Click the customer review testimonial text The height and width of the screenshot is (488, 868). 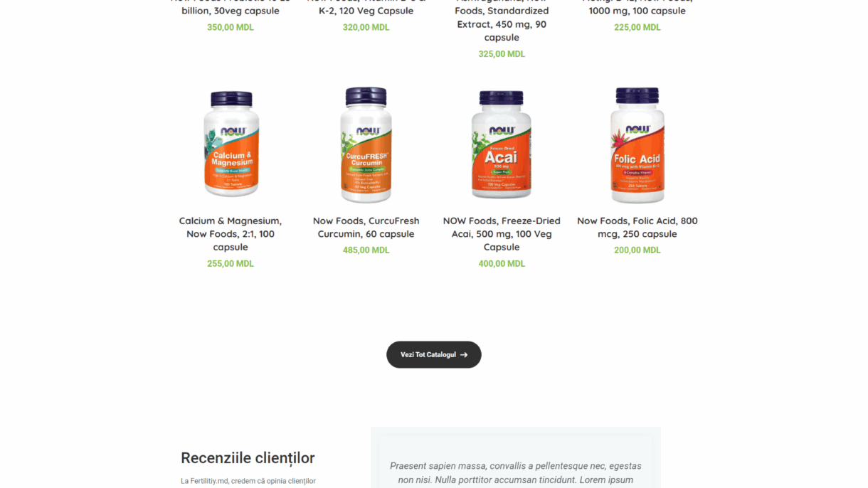coord(516,473)
